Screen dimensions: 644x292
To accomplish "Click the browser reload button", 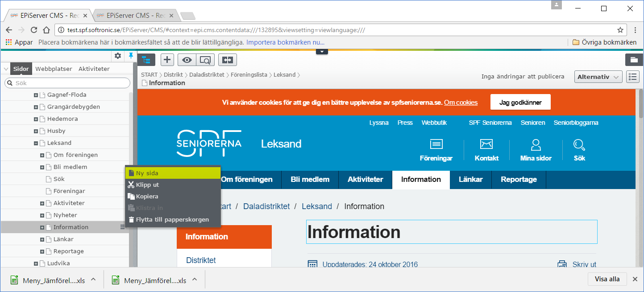I will click(x=34, y=30).
